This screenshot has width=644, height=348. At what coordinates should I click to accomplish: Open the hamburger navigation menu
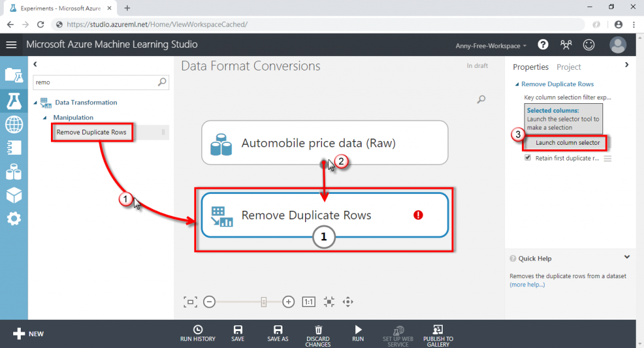coord(11,45)
